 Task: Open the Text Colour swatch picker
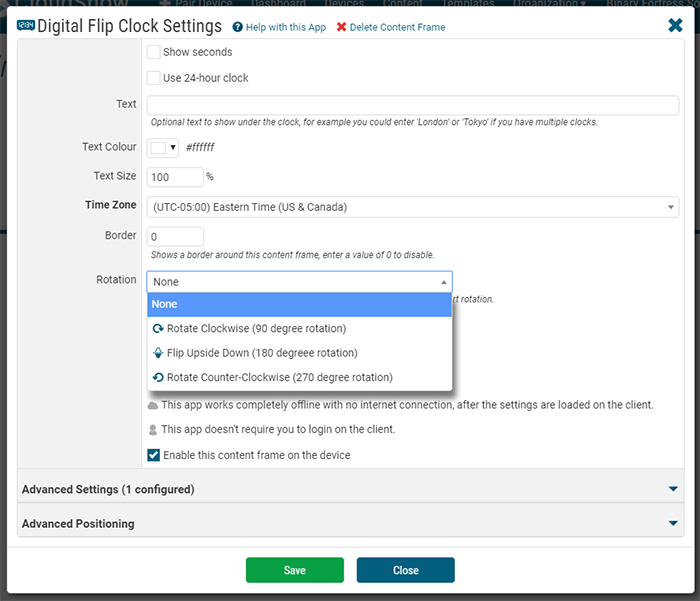click(x=162, y=148)
